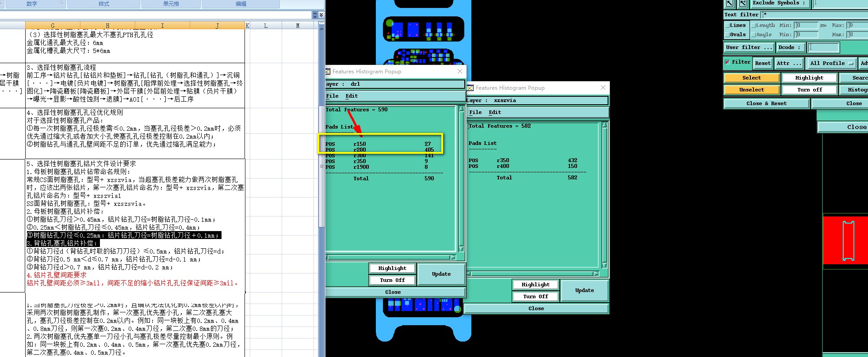868x357 pixels.
Task: Open the Attr ... dialog button
Action: tap(789, 63)
